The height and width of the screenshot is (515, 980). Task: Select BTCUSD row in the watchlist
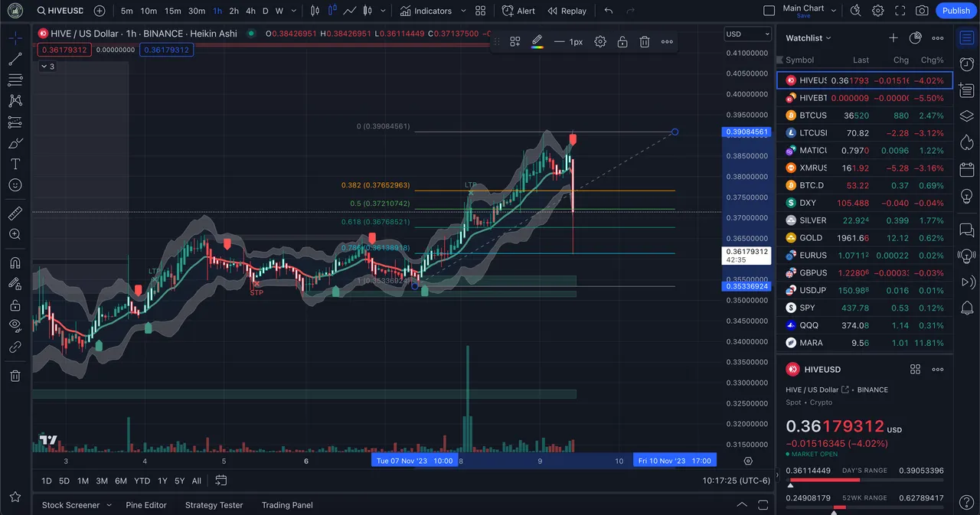pyautogui.click(x=865, y=116)
